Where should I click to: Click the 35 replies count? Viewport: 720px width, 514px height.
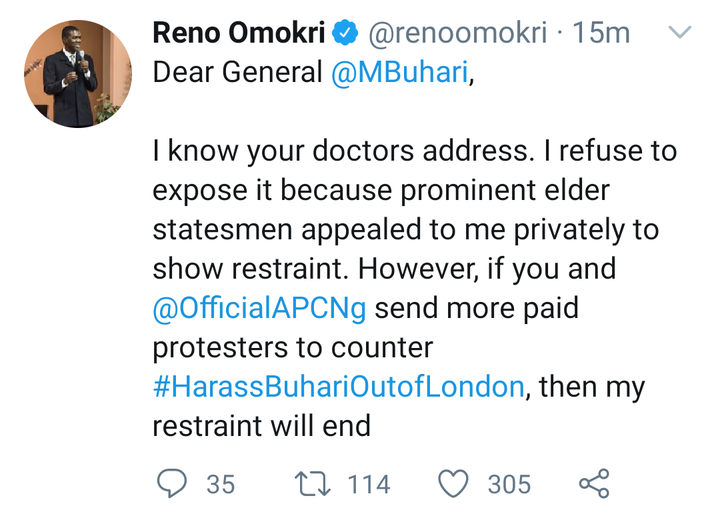[221, 485]
